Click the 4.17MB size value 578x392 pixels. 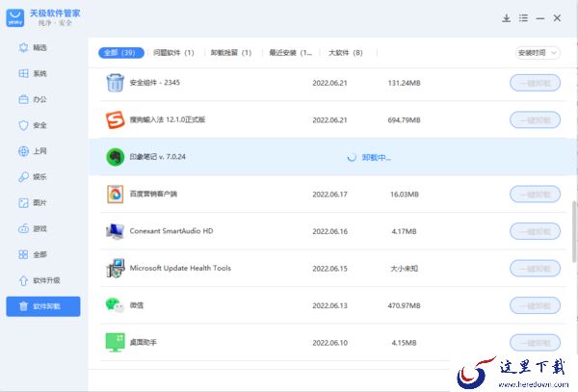[404, 231]
